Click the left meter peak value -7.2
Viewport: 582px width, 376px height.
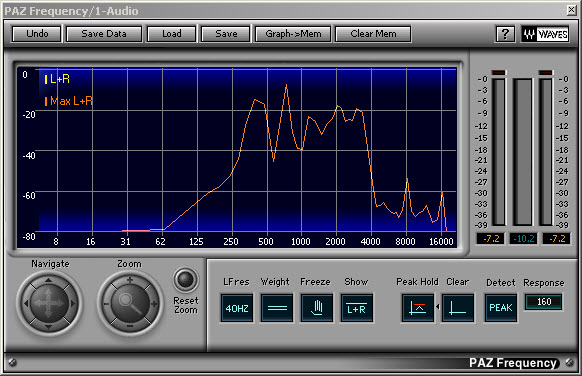coord(490,239)
